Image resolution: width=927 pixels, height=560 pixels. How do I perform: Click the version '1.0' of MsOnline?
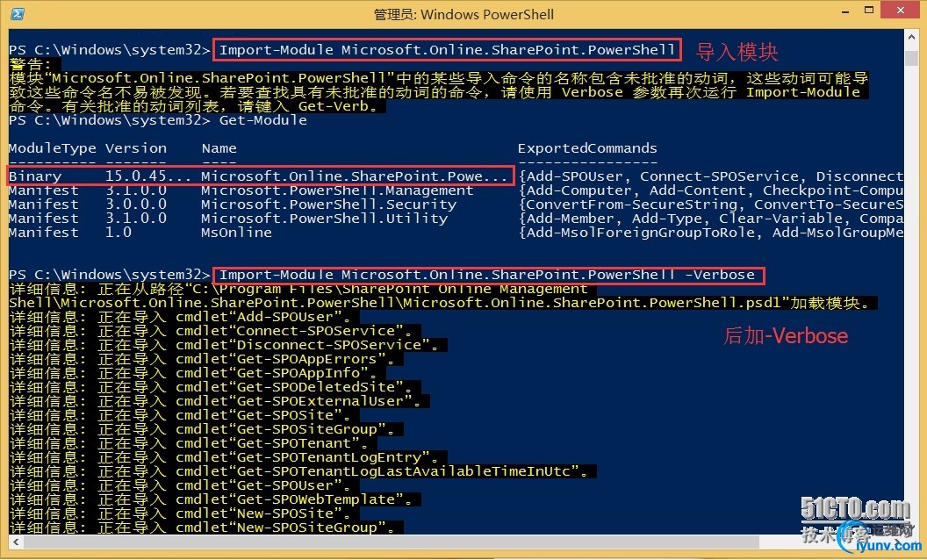[119, 233]
